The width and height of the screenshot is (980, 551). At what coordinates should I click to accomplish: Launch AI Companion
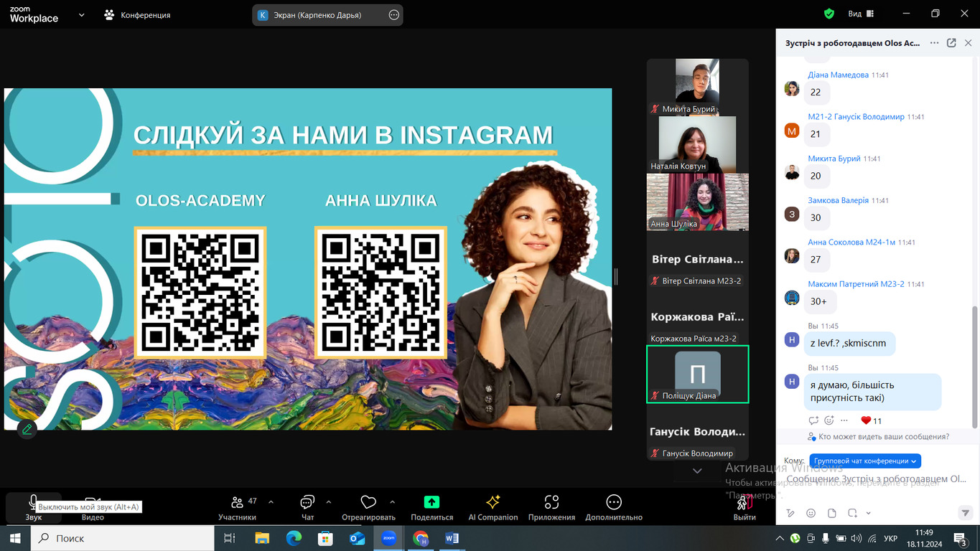pyautogui.click(x=493, y=507)
